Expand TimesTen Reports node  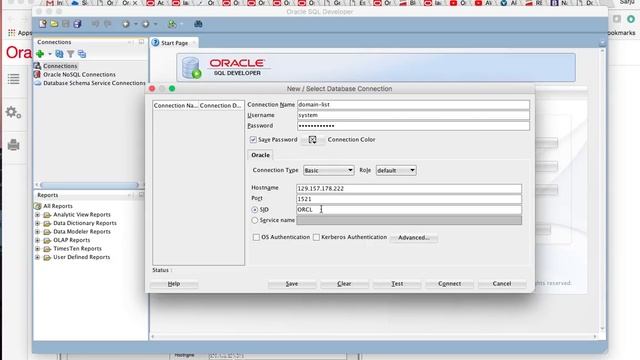pyautogui.click(x=38, y=249)
